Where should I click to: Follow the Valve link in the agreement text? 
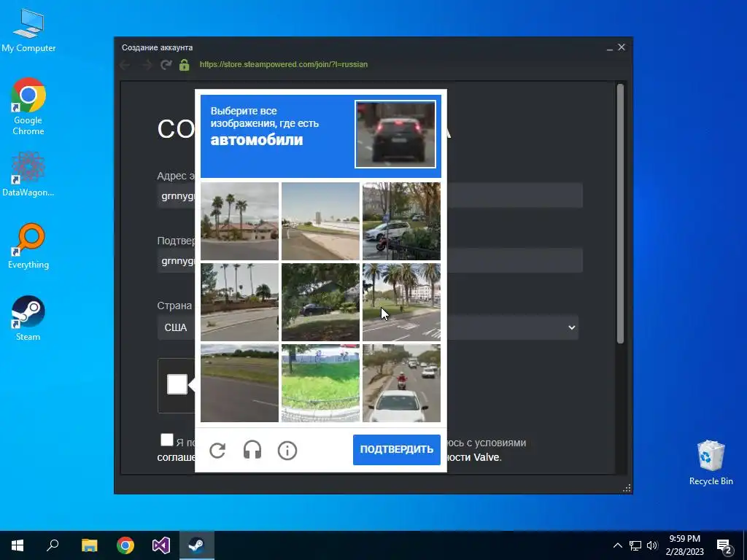(486, 457)
